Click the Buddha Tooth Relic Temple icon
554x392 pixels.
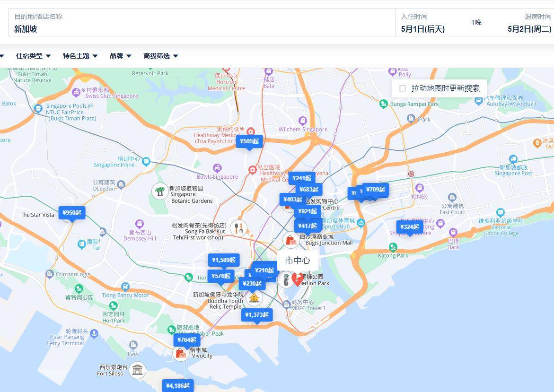click(x=255, y=298)
